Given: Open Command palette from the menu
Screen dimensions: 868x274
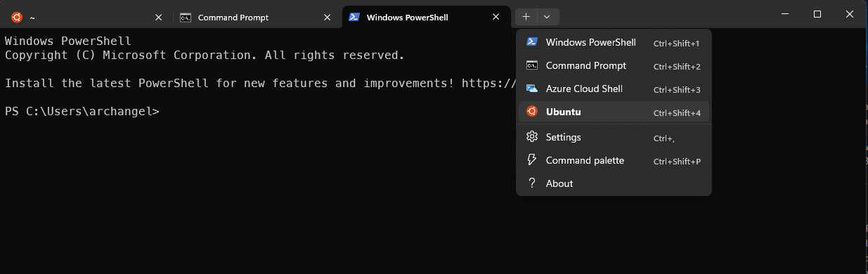Looking at the screenshot, I should [614, 160].
